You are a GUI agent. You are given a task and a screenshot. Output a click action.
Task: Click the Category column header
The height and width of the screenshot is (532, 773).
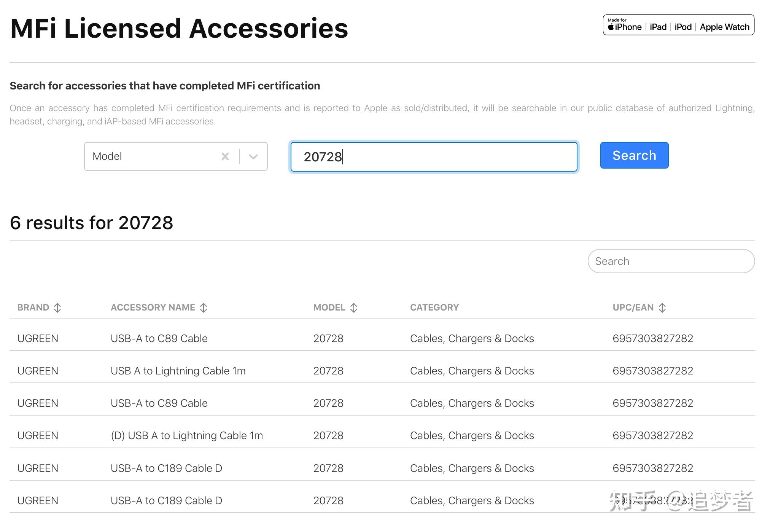(434, 307)
